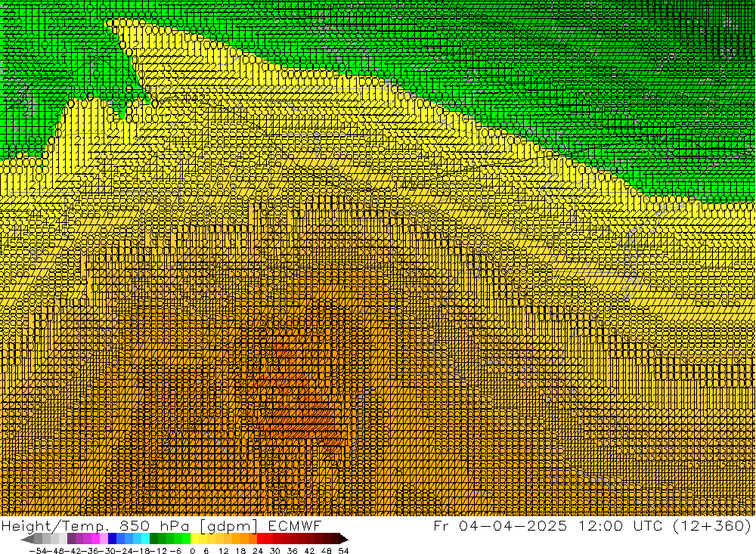Click the "Height/Temp. 850 hPa [gdpm] ECMWF" title text

pos(161,525)
